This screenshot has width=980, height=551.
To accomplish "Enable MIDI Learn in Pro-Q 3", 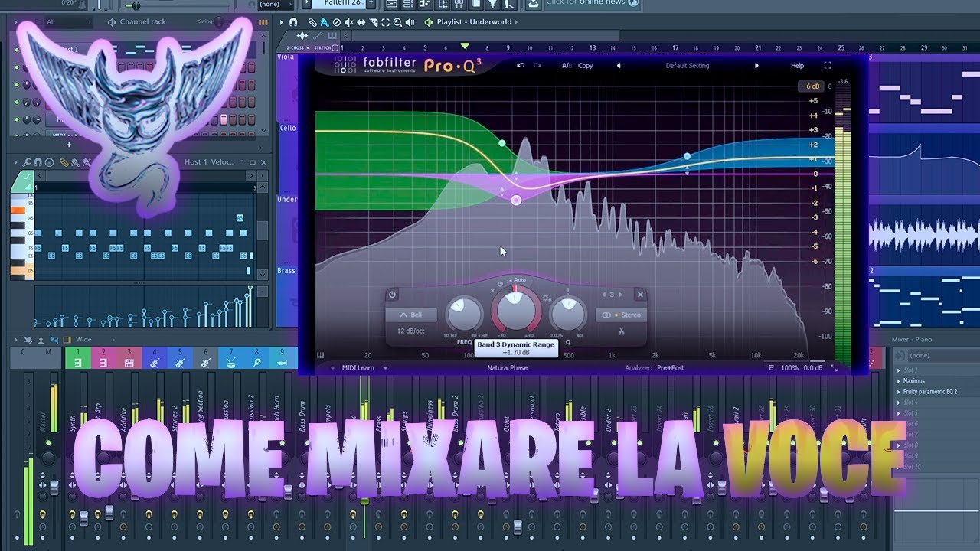I will click(x=358, y=368).
